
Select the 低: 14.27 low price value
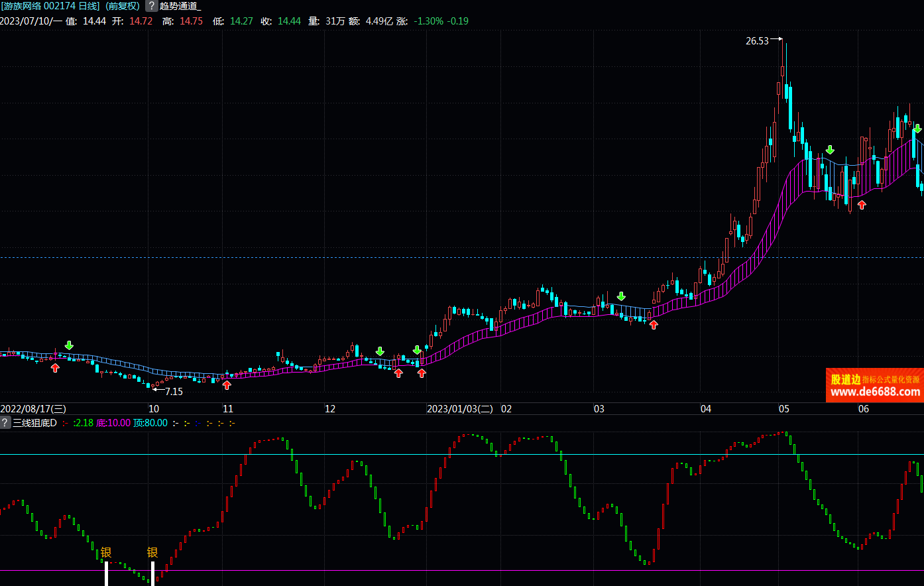point(233,21)
